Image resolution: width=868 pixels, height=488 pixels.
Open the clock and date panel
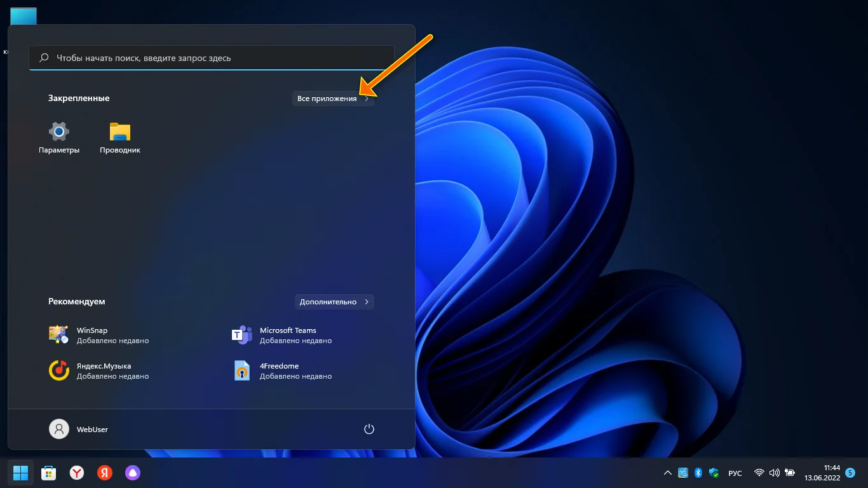[x=822, y=473]
